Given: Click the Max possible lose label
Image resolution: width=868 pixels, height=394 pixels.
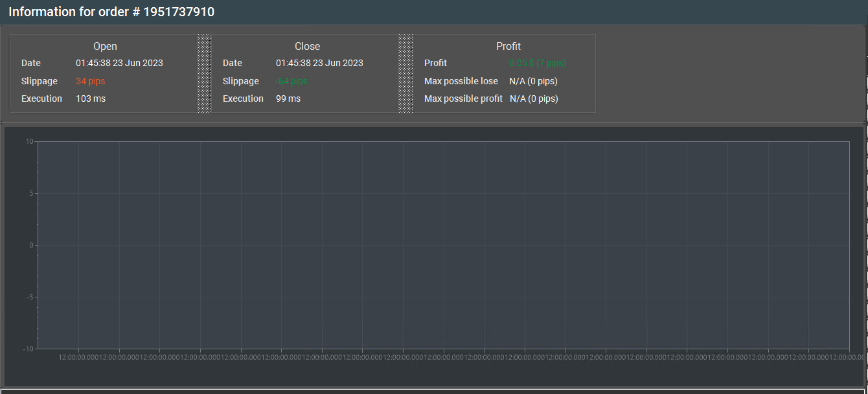Looking at the screenshot, I should (x=461, y=81).
